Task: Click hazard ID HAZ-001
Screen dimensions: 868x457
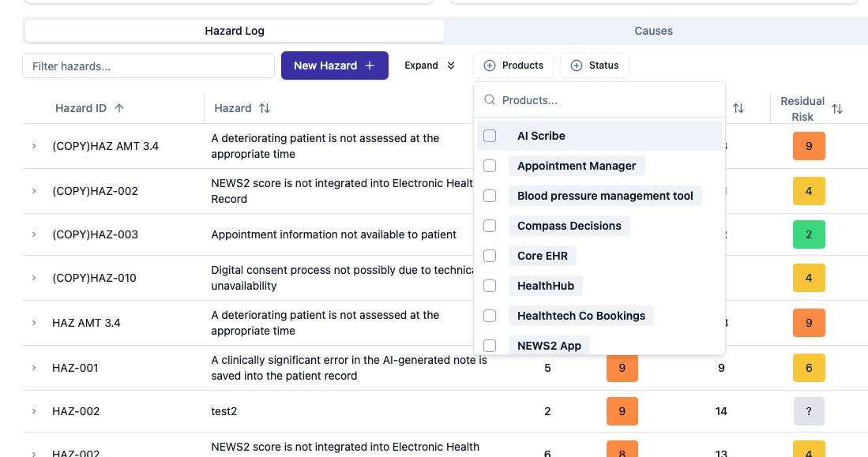Action: click(x=75, y=368)
